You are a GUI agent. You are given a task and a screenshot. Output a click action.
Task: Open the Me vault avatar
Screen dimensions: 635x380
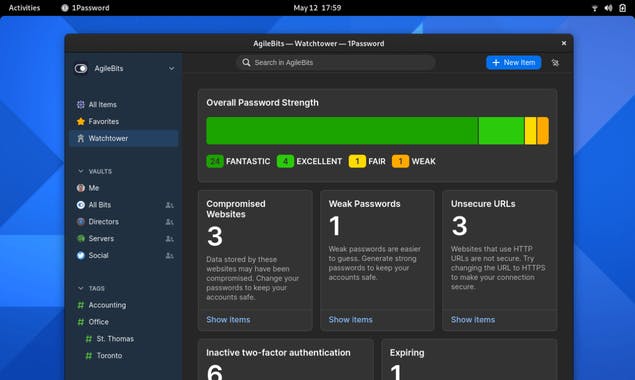click(81, 188)
